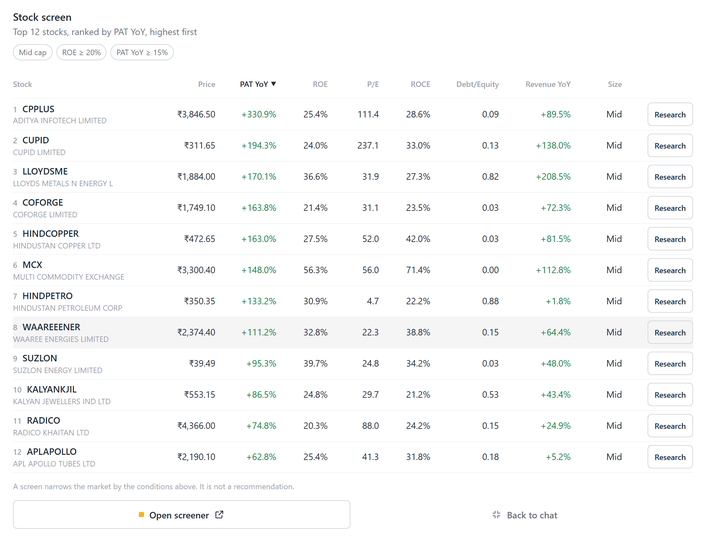Select the APLAPOLLO ticker

(x=52, y=451)
